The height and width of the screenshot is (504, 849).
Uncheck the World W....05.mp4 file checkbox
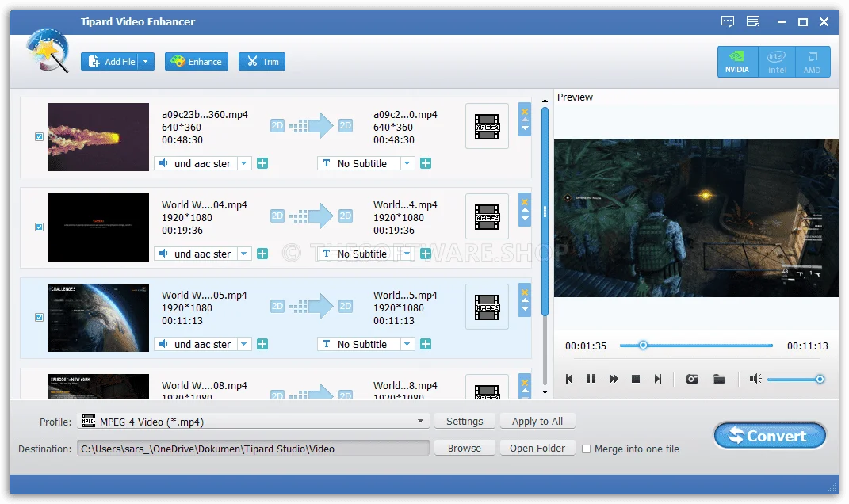pyautogui.click(x=39, y=318)
